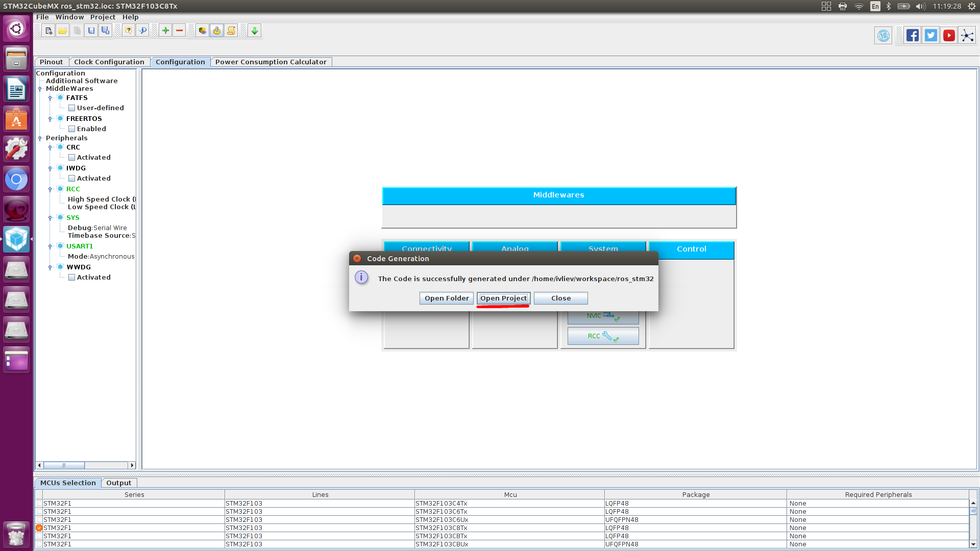Image resolution: width=980 pixels, height=551 pixels.
Task: Click the Open Folder button
Action: (446, 298)
